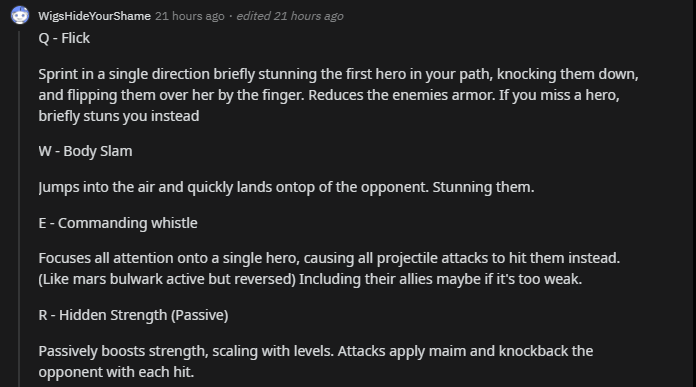Open WigsHideYourShame's avatar icon
The height and width of the screenshot is (387, 696).
click(x=20, y=15)
